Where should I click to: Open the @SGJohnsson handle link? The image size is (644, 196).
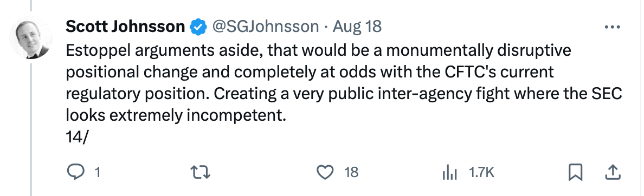pyautogui.click(x=265, y=27)
